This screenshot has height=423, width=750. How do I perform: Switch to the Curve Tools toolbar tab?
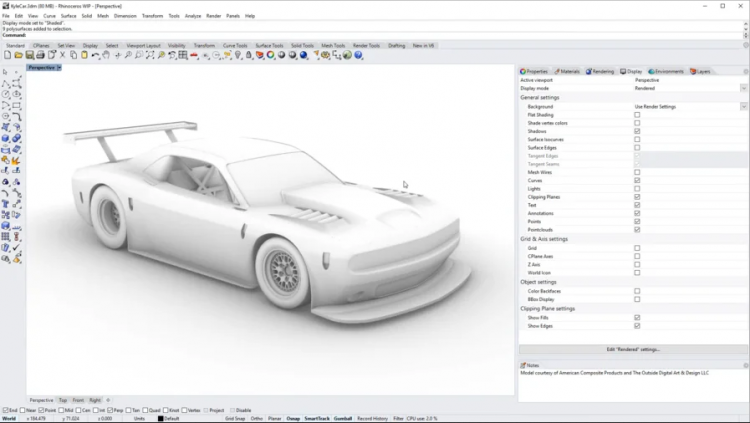(235, 45)
